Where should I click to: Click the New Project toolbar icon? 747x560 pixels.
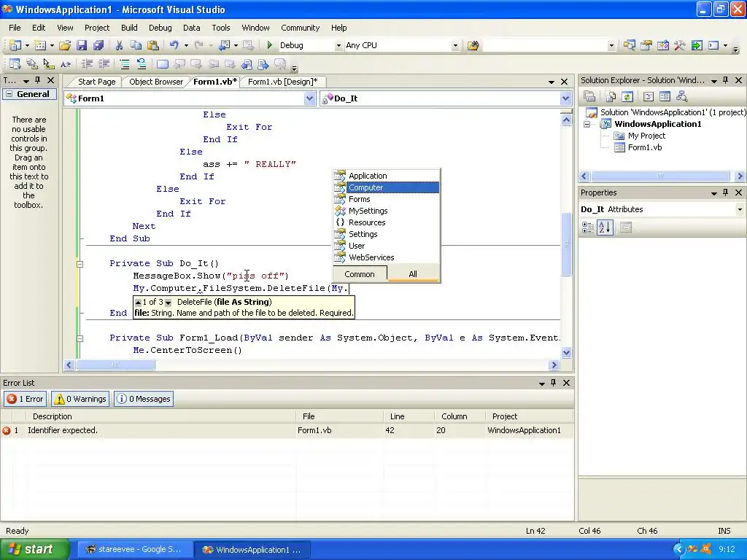[x=15, y=45]
